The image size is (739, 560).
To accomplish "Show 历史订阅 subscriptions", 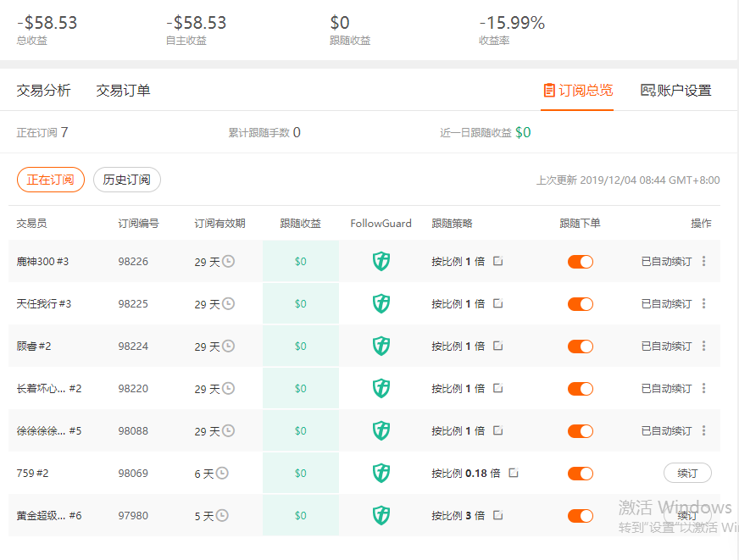I will (x=127, y=180).
